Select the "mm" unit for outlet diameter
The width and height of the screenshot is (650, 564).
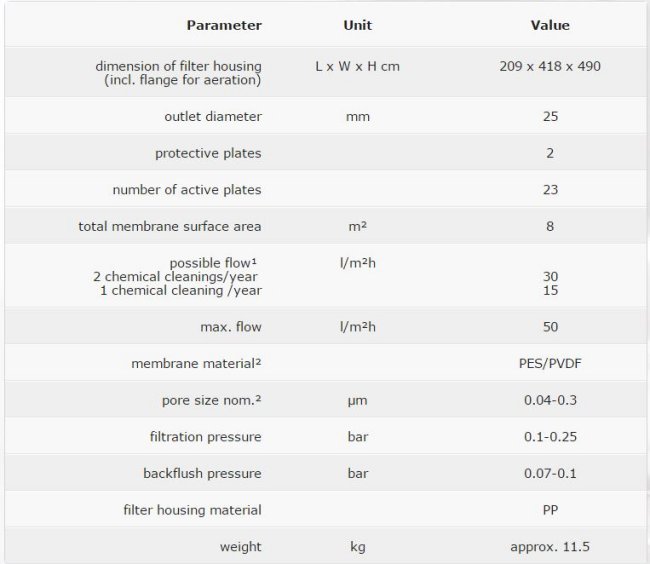357,117
